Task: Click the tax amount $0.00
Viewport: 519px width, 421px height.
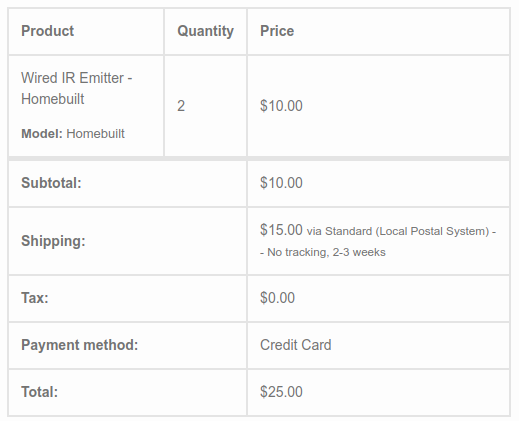Action: (x=277, y=298)
